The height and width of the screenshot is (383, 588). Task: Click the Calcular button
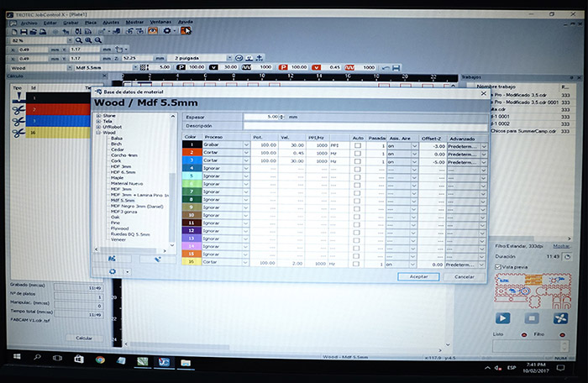pos(84,338)
